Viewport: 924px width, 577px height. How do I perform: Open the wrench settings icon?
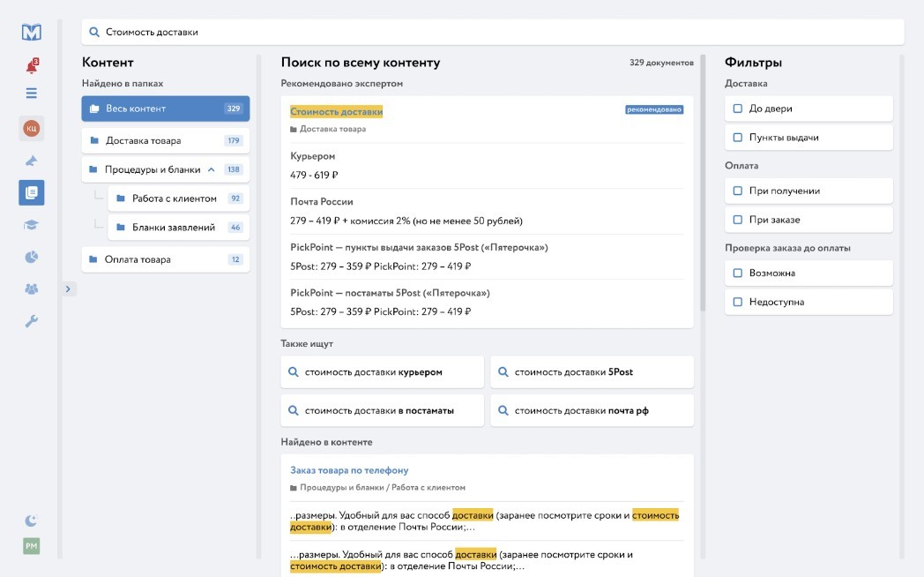32,320
